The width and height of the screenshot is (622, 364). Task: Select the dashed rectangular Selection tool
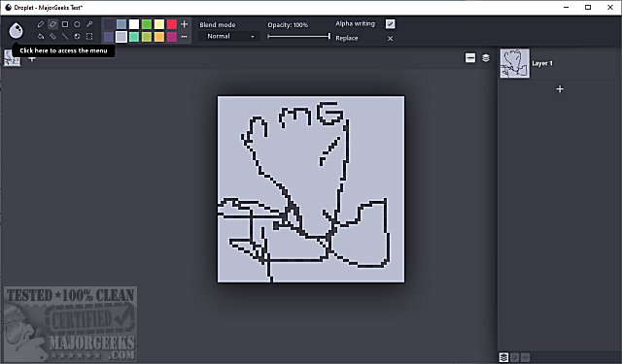pyautogui.click(x=89, y=37)
